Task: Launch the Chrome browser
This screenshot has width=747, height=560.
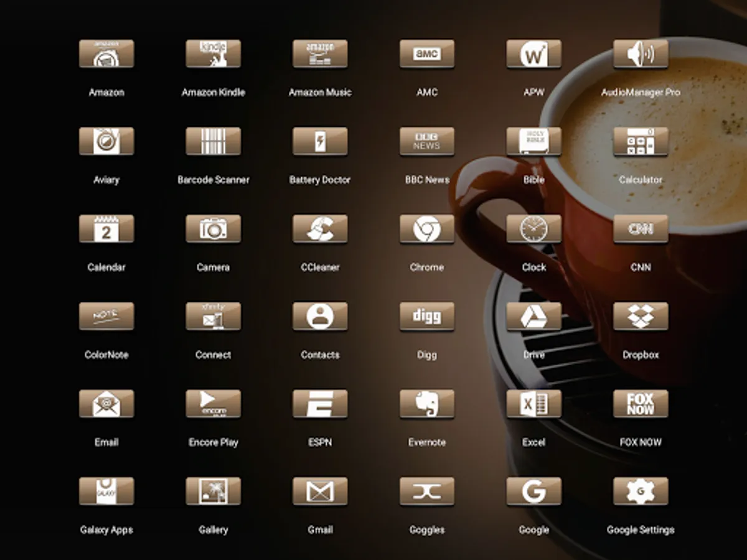Action: 427,230
